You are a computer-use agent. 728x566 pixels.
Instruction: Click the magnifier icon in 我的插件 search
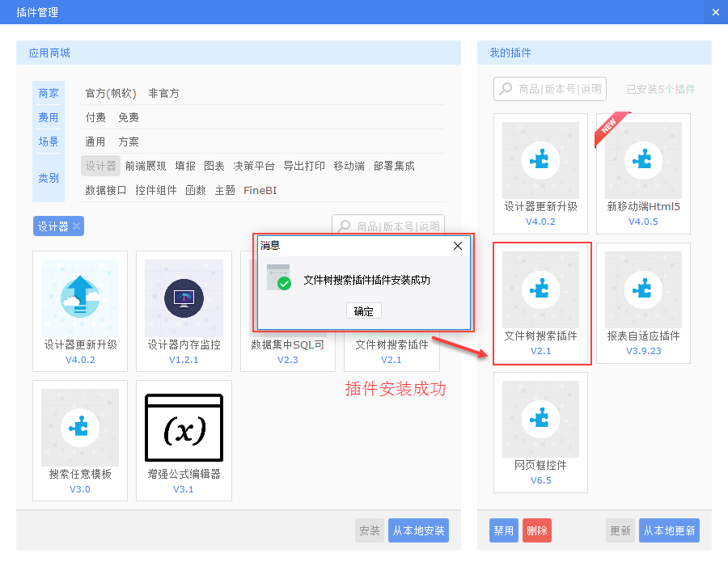click(506, 89)
